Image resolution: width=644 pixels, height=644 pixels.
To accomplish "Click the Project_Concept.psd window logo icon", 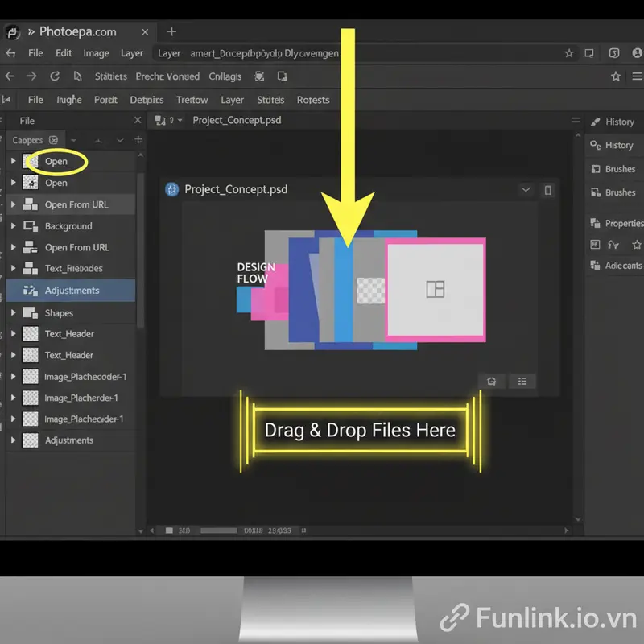I will 171,189.
